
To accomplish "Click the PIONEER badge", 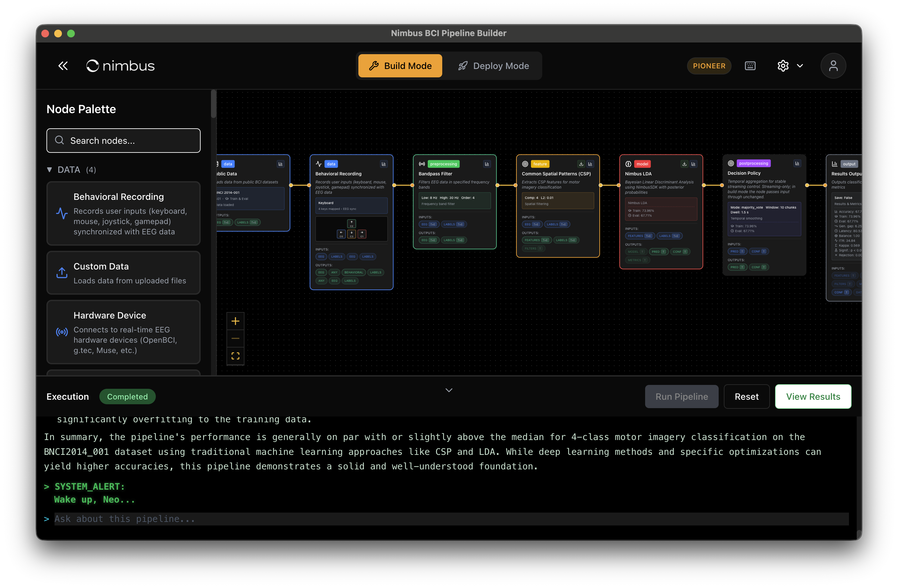I will [709, 66].
